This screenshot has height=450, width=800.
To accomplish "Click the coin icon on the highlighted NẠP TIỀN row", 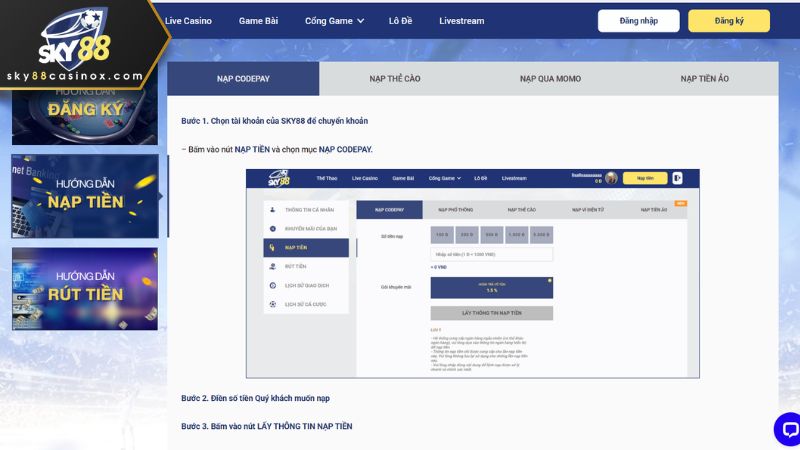I will [272, 247].
